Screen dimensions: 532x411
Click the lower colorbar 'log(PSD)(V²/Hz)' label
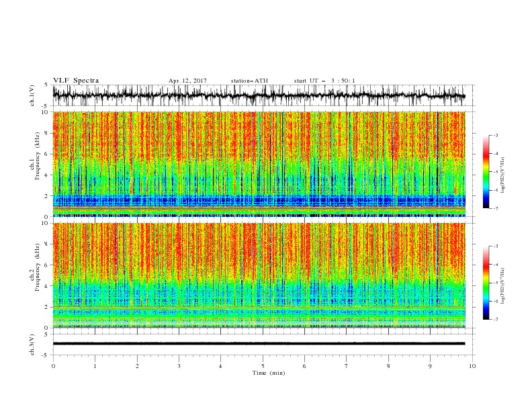point(502,286)
